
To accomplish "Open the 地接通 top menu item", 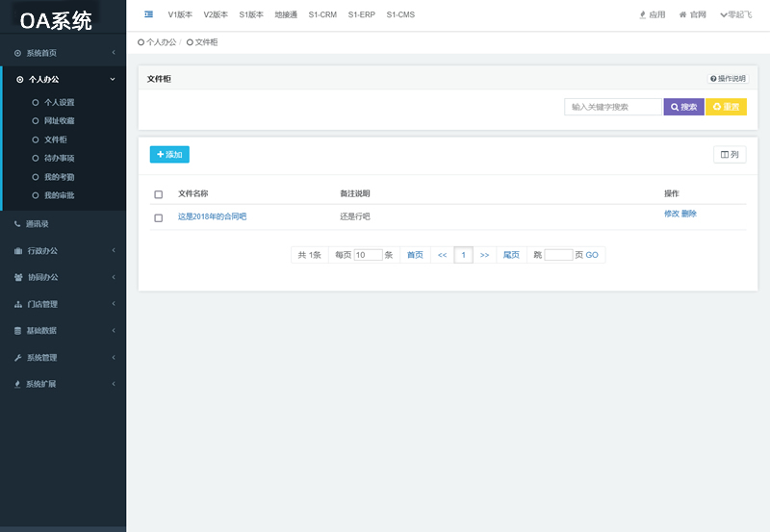I will 286,14.
